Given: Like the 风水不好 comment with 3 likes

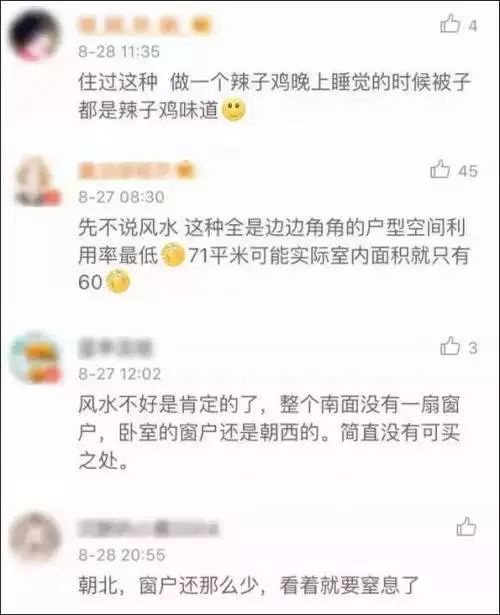Looking at the screenshot, I should (x=450, y=346).
